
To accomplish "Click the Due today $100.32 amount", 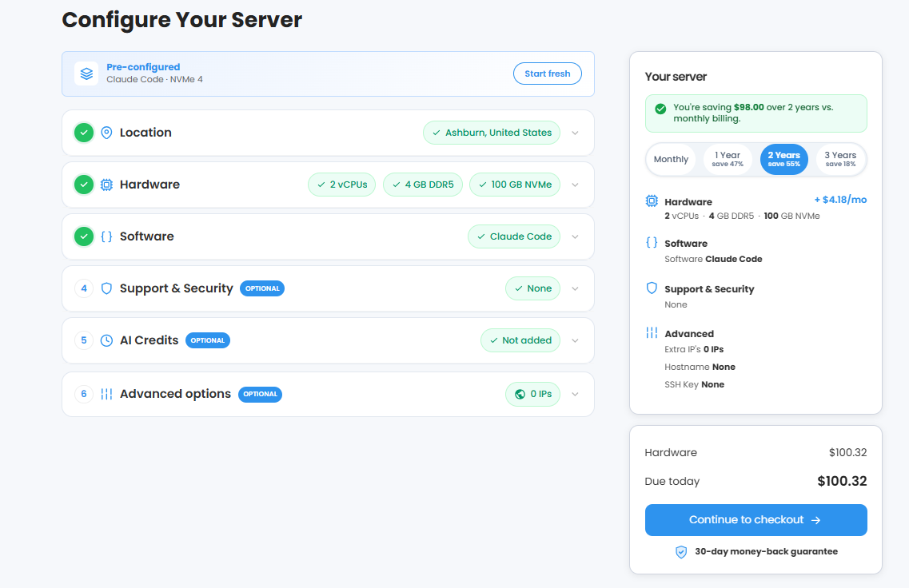I will pos(842,482).
